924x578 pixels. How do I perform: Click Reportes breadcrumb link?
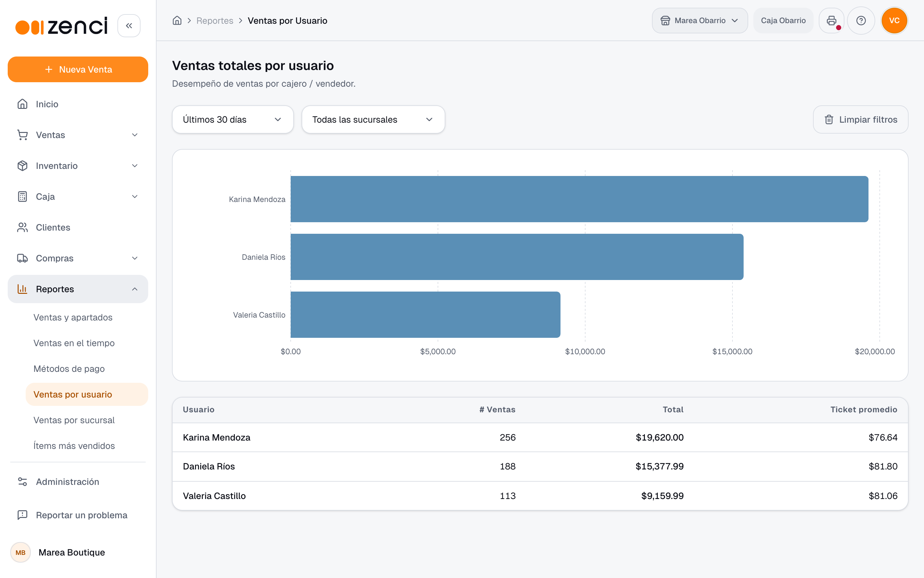coord(215,21)
